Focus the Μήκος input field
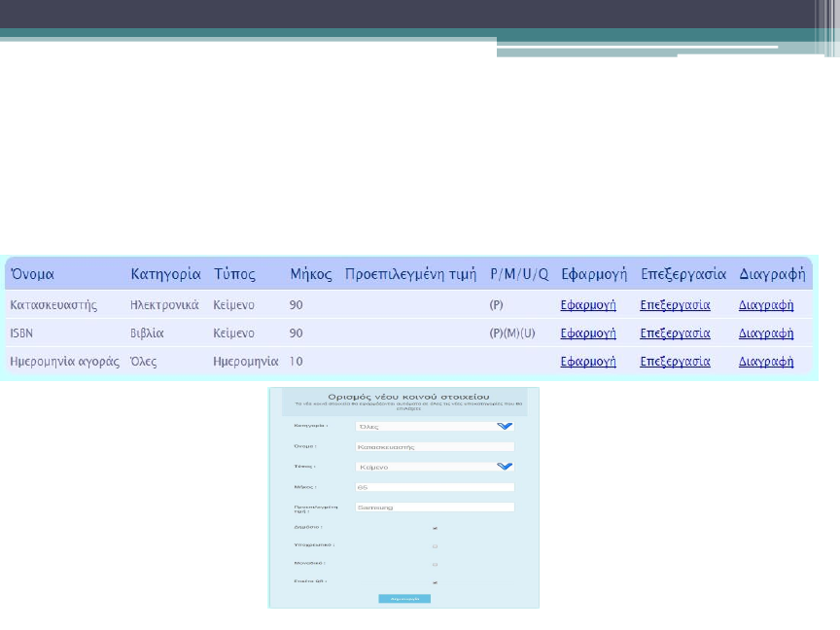 tap(434, 487)
